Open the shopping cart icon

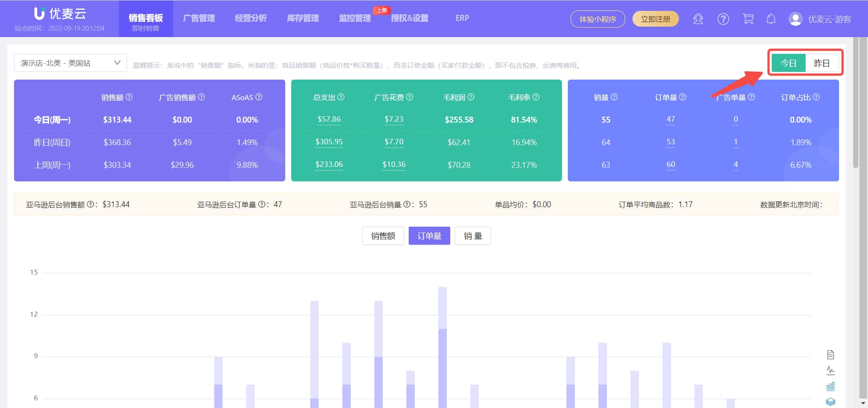tap(748, 19)
